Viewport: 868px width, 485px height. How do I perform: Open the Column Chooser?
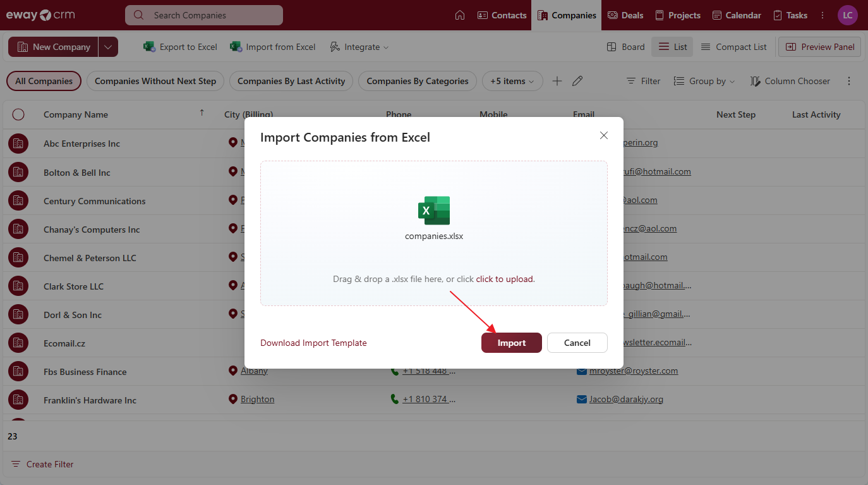tap(790, 81)
